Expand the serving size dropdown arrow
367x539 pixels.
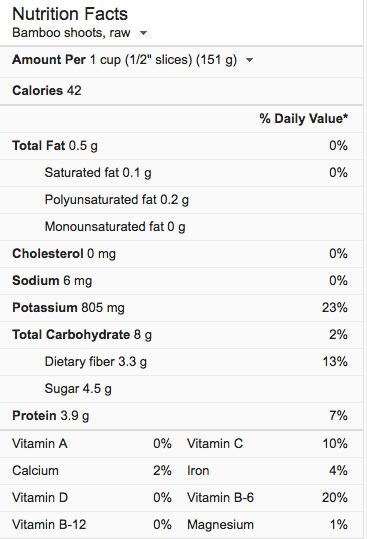click(x=250, y=60)
